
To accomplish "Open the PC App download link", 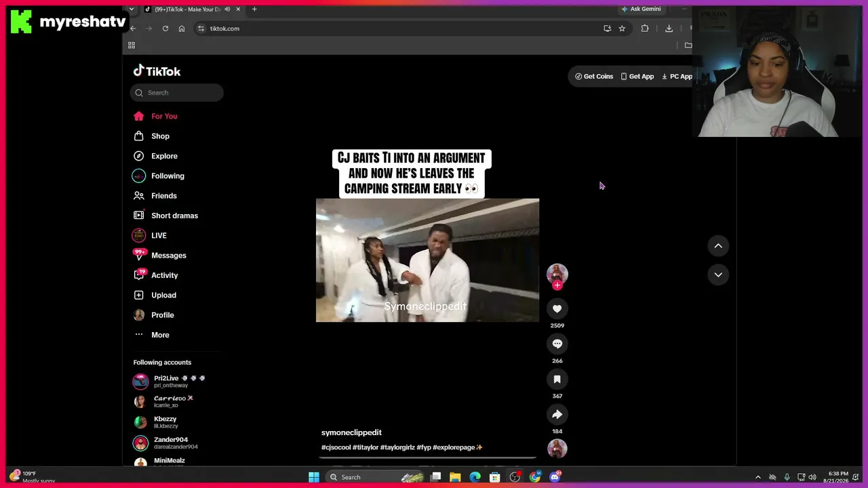I will [677, 77].
